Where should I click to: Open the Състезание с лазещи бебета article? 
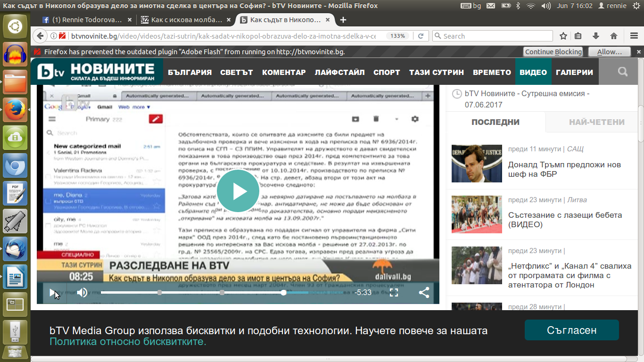pos(565,220)
